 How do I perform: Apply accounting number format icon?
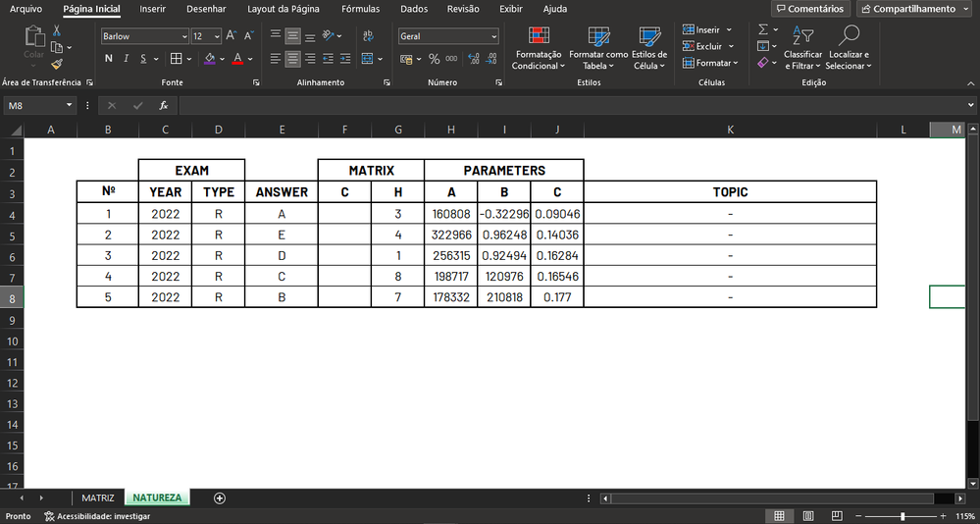[407, 59]
